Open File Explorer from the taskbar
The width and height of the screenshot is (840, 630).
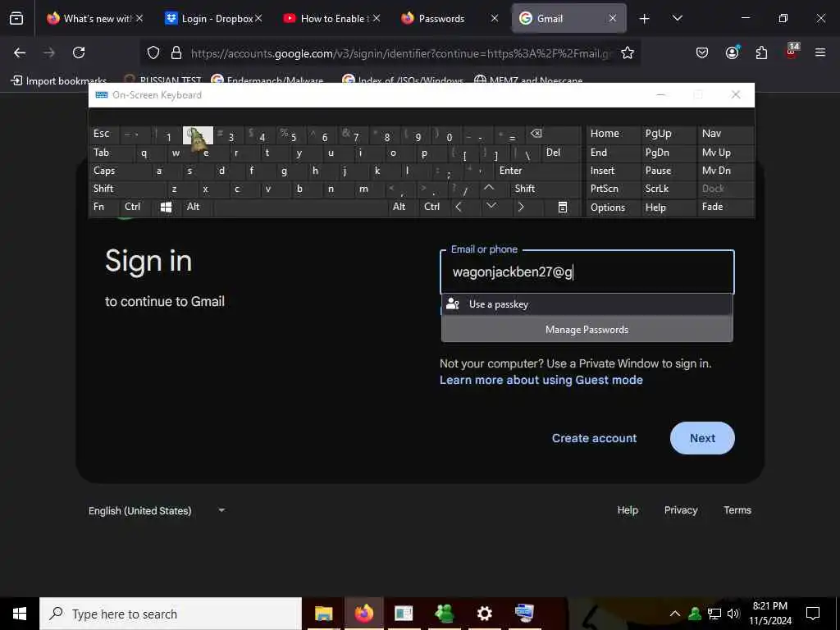tap(323, 614)
